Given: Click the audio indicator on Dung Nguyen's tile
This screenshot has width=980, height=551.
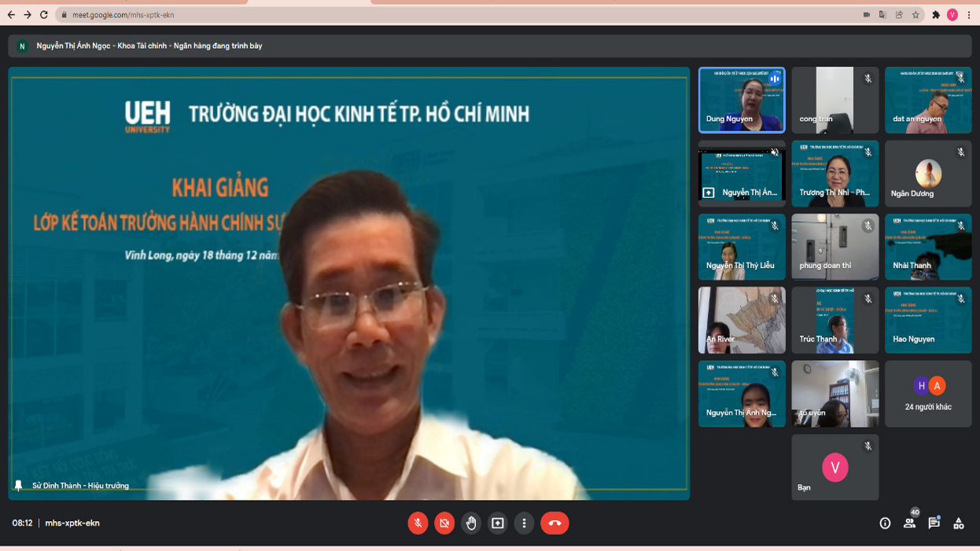Looking at the screenshot, I should [775, 79].
